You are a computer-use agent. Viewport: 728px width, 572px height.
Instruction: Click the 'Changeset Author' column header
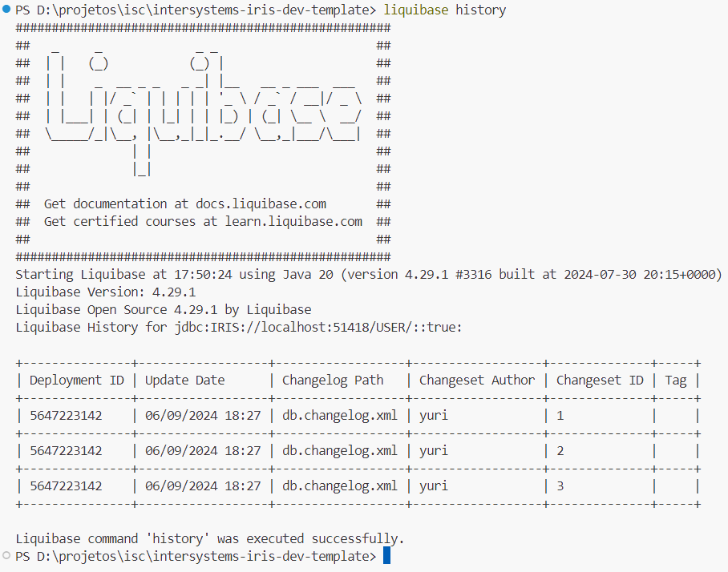coord(477,380)
